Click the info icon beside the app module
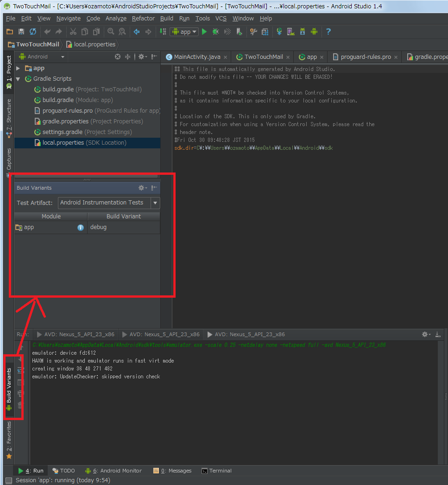 click(x=81, y=228)
